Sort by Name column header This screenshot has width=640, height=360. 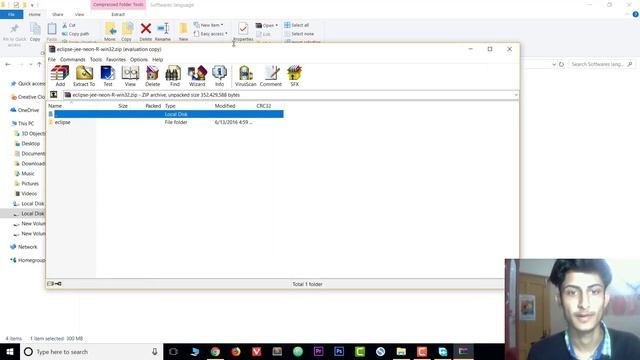(x=55, y=106)
